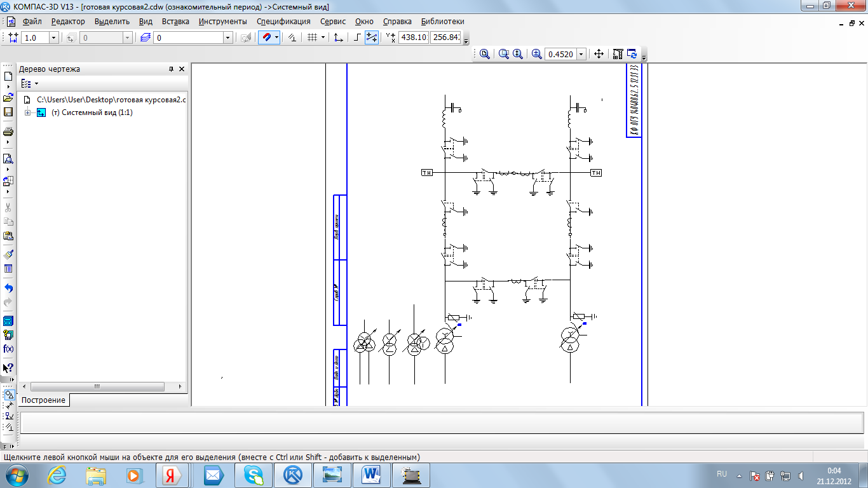
Task: Click the X coordinate field 438.10
Action: tap(413, 37)
